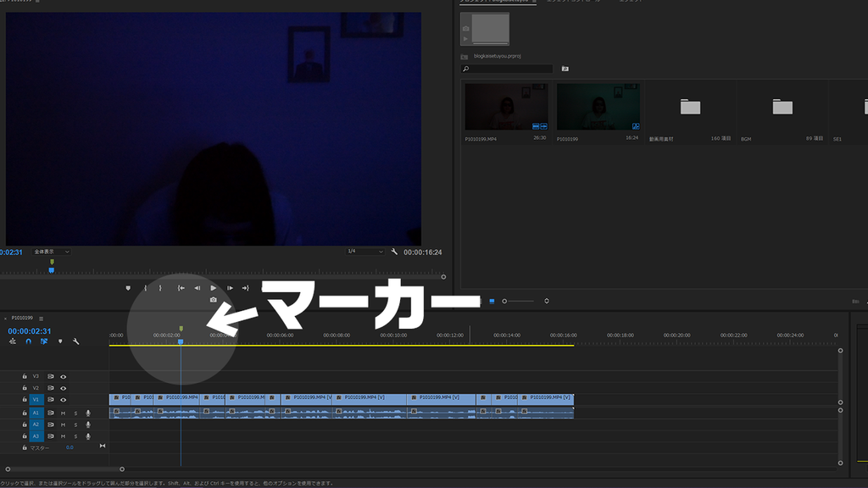This screenshot has width=868, height=488.
Task: Toggle snap magnet in timeline
Action: 28,341
